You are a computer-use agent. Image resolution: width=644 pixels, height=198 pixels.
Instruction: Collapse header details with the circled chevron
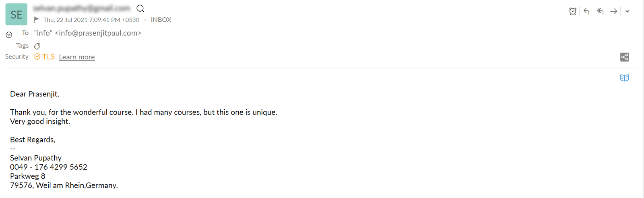coord(9,35)
